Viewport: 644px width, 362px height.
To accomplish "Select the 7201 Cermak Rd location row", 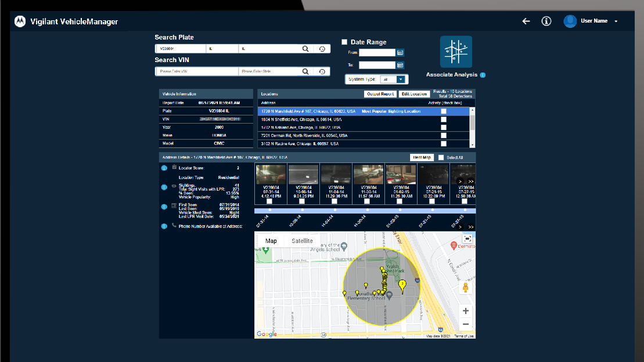I will (364, 135).
